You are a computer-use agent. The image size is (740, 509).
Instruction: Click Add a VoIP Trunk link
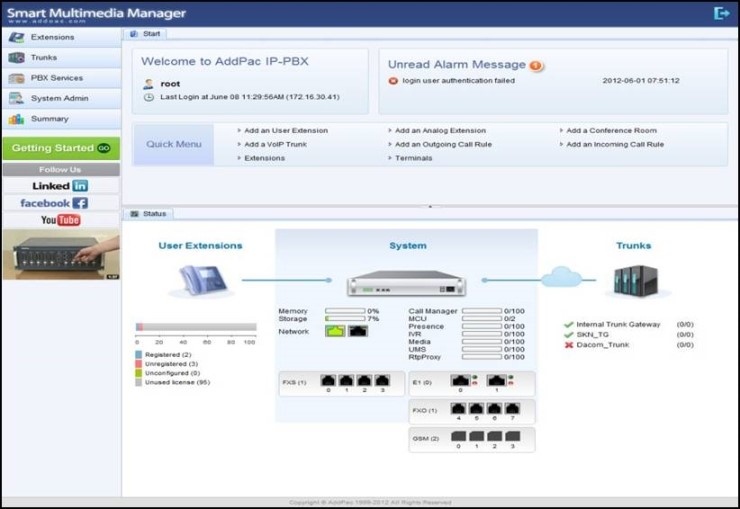point(276,144)
